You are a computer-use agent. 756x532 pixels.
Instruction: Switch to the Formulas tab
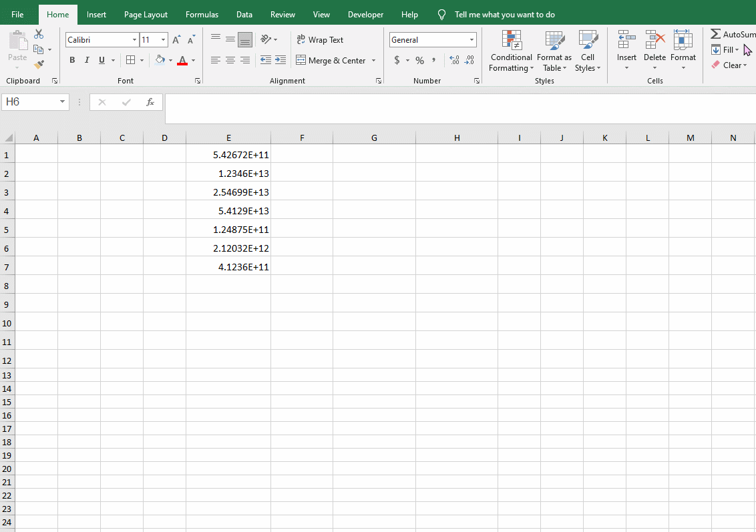click(202, 15)
